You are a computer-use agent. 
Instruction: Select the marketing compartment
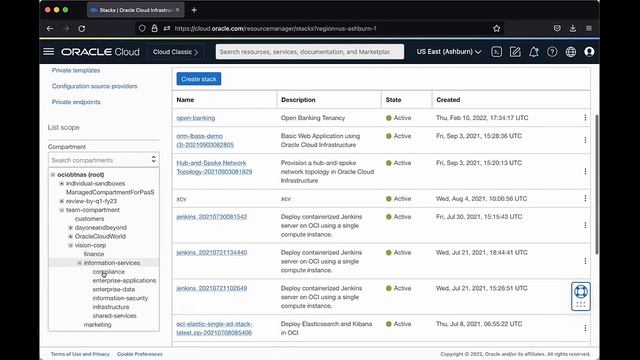coord(98,325)
